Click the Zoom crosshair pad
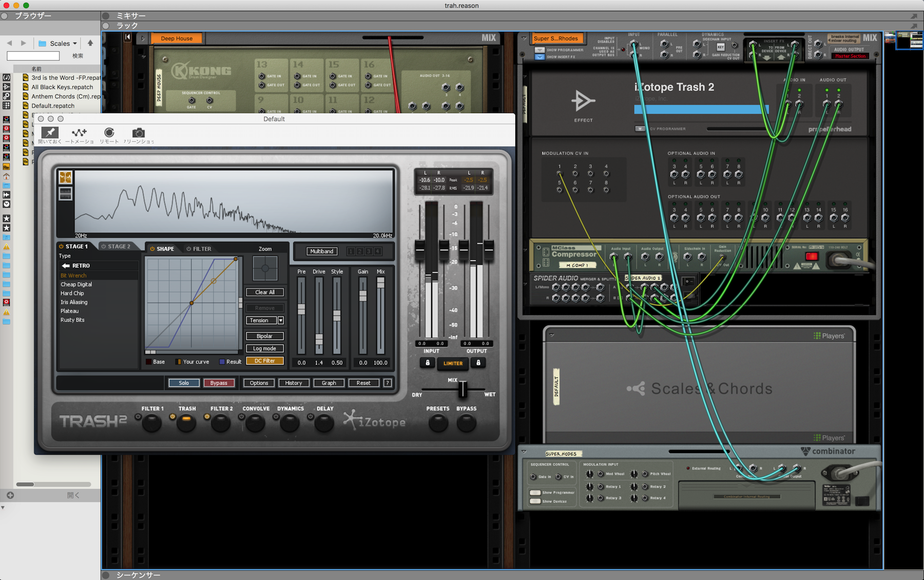 (265, 268)
